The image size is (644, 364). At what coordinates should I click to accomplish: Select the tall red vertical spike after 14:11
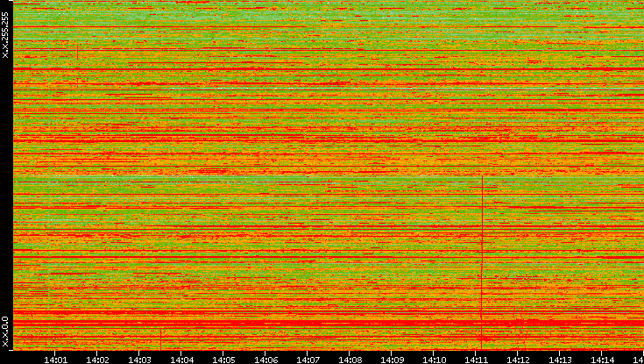tap(482, 263)
